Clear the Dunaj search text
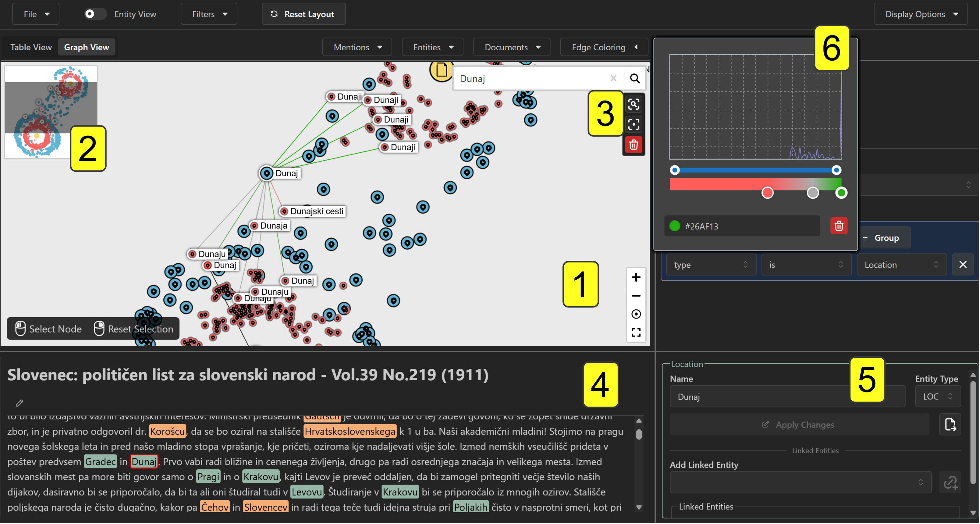Image resolution: width=980 pixels, height=524 pixels. [613, 78]
